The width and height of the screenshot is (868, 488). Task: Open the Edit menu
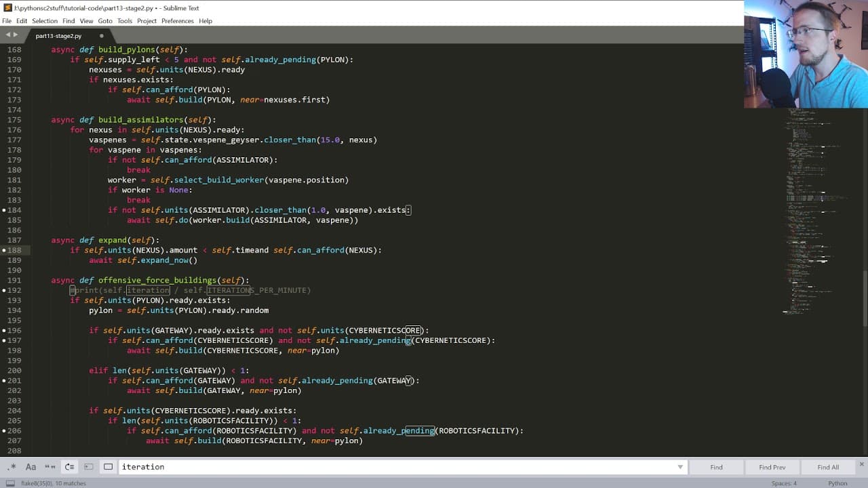click(22, 21)
